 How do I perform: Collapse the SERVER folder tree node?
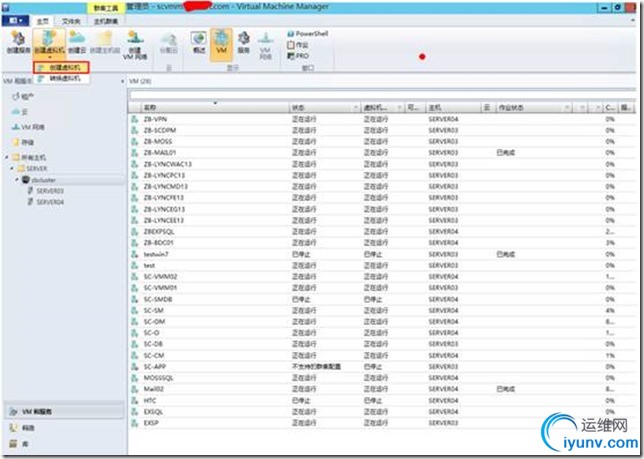[12, 168]
